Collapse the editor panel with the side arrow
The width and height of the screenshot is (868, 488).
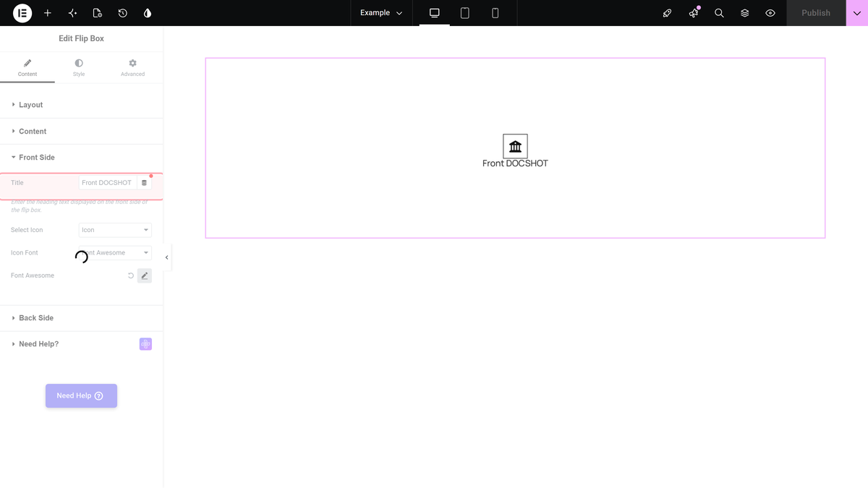click(167, 257)
